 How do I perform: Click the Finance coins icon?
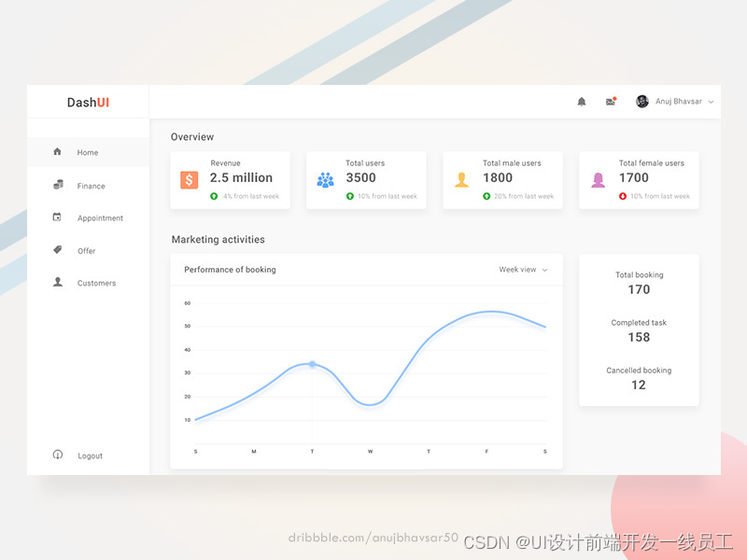click(58, 184)
